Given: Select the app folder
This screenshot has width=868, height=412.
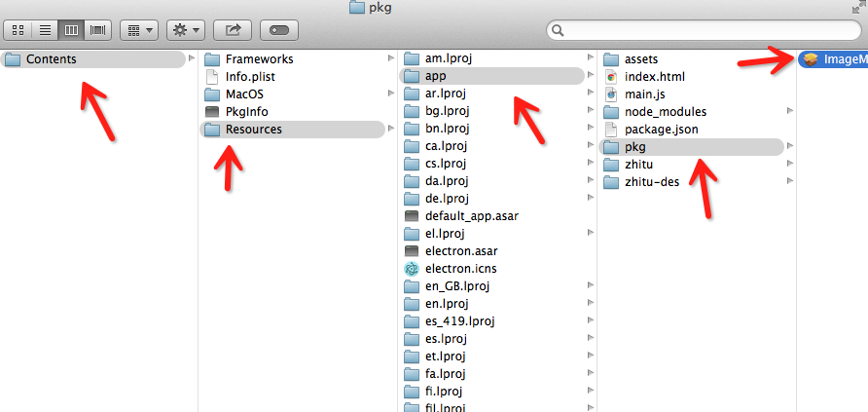Looking at the screenshot, I should pyautogui.click(x=491, y=76).
